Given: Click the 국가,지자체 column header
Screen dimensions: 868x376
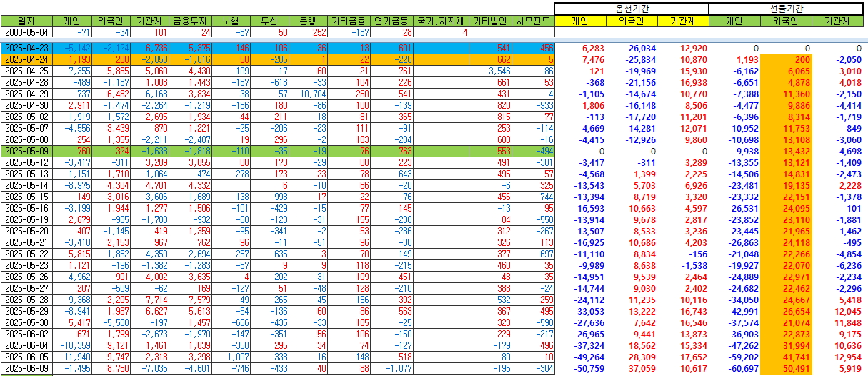Looking at the screenshot, I should click(x=442, y=21).
